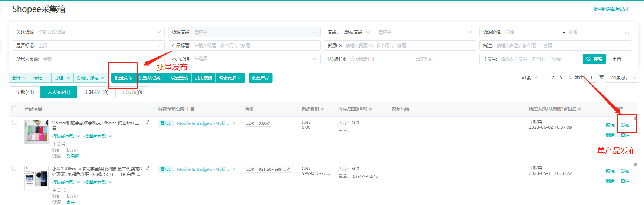Remove the Mobile & Gadgets category from the Xiaomi 13Ultra row

[x=234, y=169]
